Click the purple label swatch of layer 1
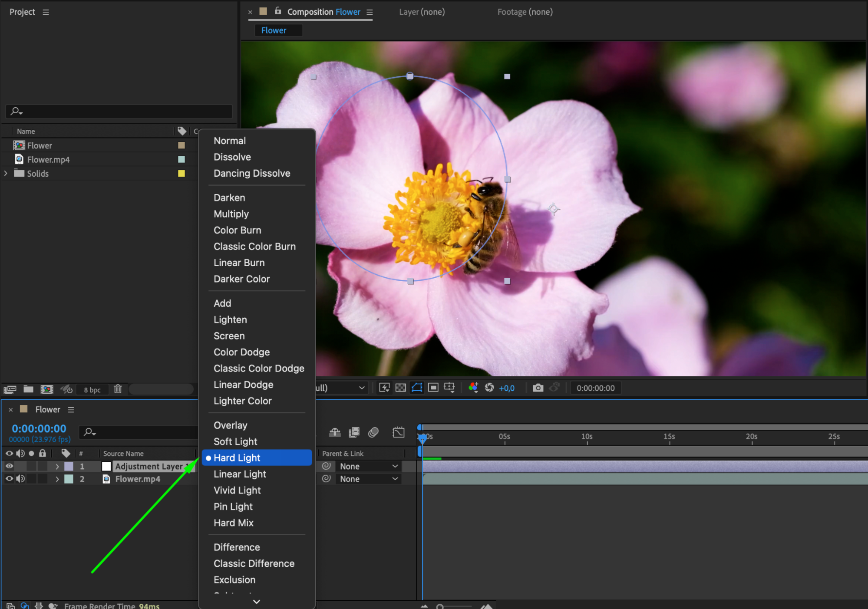The height and width of the screenshot is (609, 868). pos(69,467)
